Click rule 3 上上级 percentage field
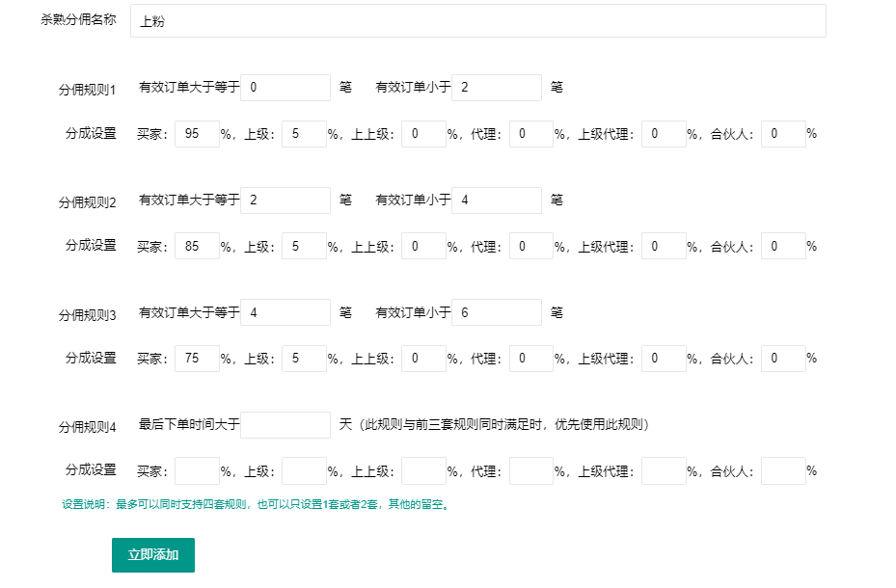 (x=423, y=359)
